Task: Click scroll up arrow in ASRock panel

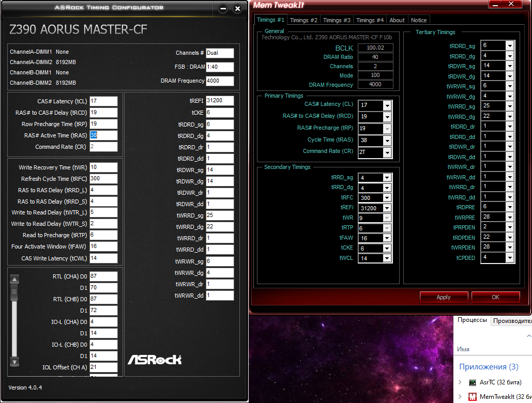Action: pyautogui.click(x=14, y=280)
